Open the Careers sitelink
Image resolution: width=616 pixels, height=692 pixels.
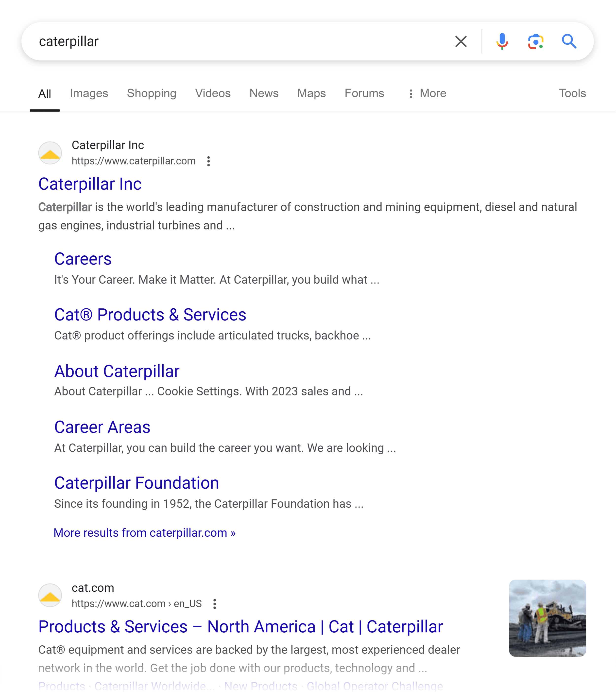pos(83,259)
